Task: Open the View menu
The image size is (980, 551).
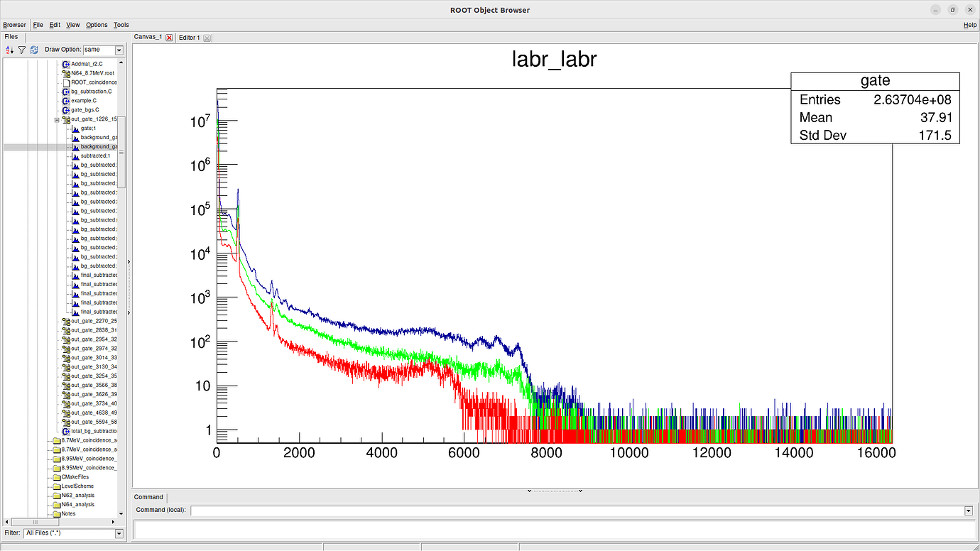Action: 73,25
